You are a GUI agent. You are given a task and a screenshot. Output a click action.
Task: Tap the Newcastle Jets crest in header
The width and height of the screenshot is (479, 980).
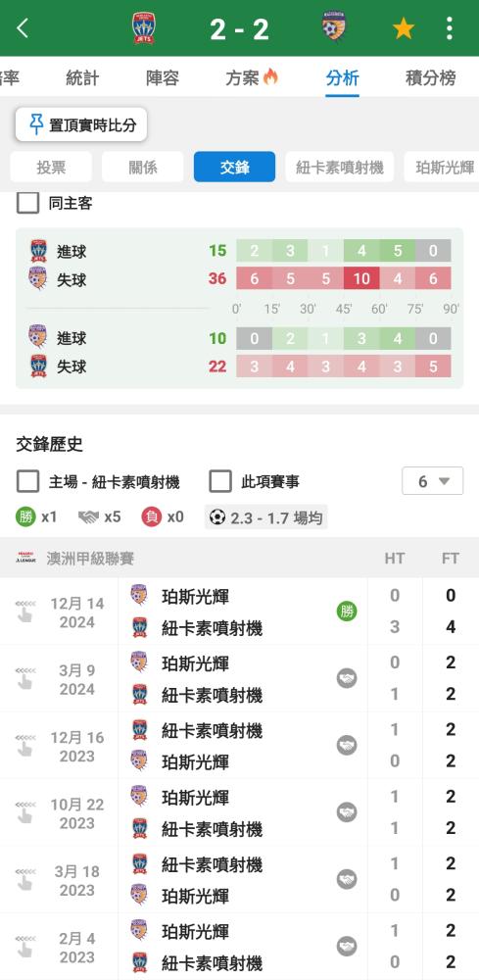click(x=144, y=28)
